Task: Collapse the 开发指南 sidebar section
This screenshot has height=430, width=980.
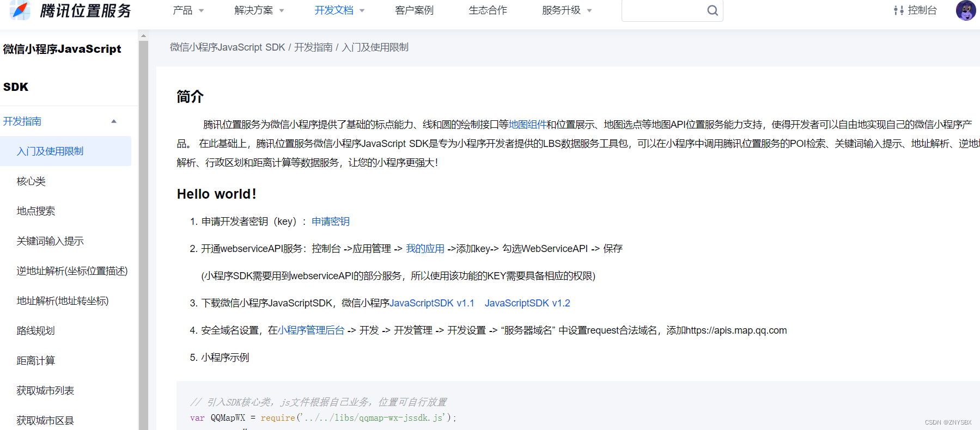Action: [x=114, y=121]
